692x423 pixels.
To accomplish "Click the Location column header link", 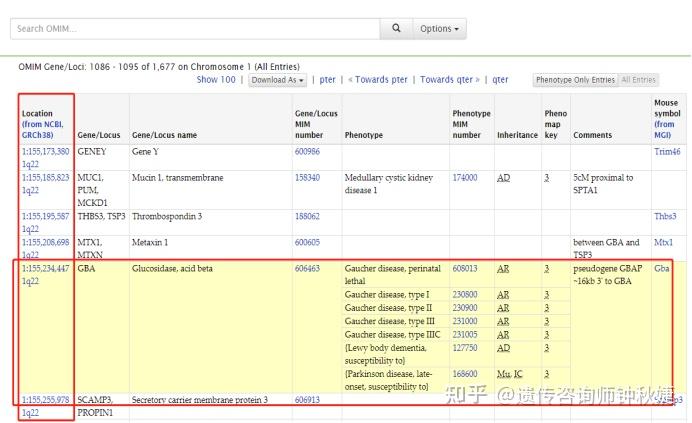I will pyautogui.click(x=44, y=124).
